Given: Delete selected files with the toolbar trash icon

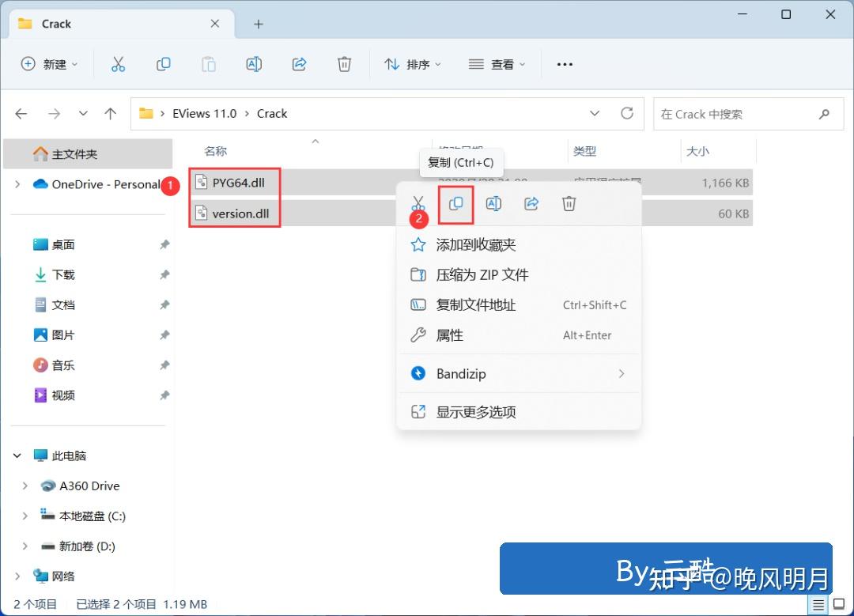Looking at the screenshot, I should tap(344, 64).
